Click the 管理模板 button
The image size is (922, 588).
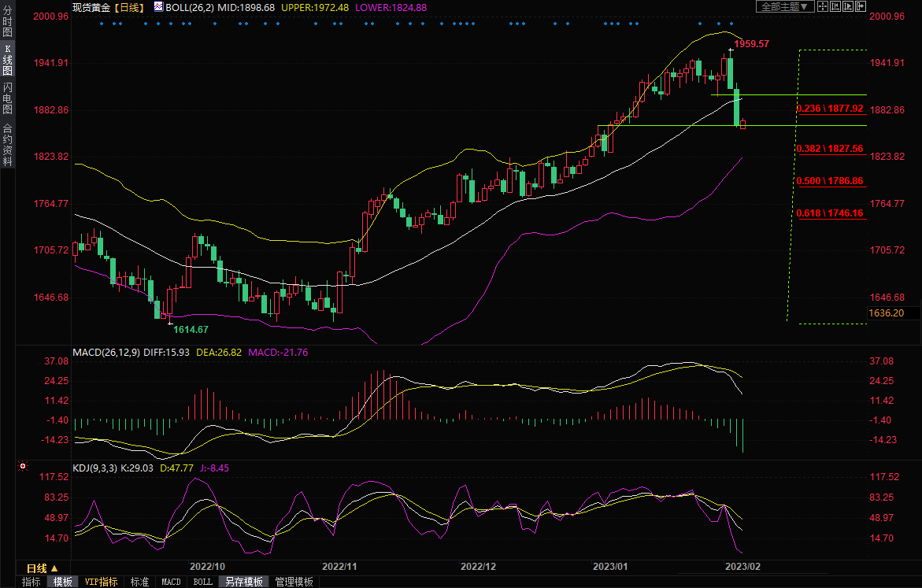(294, 582)
